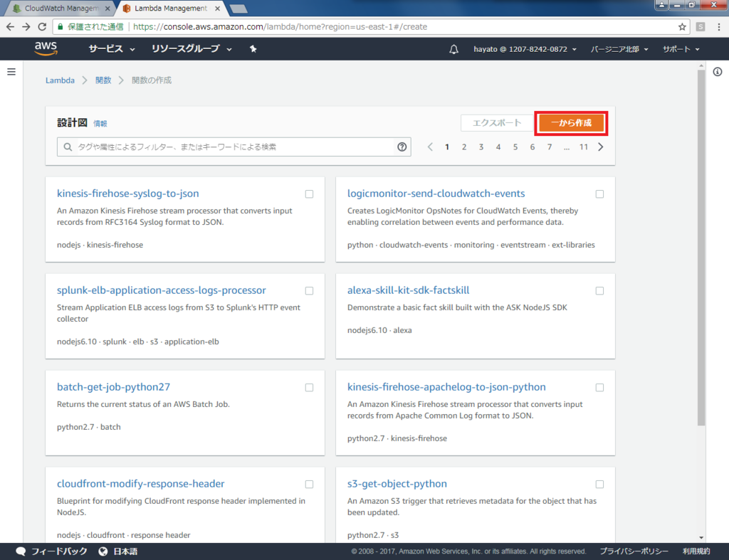This screenshot has height=560, width=729.
Task: Go to blueprint page 5
Action: click(515, 147)
